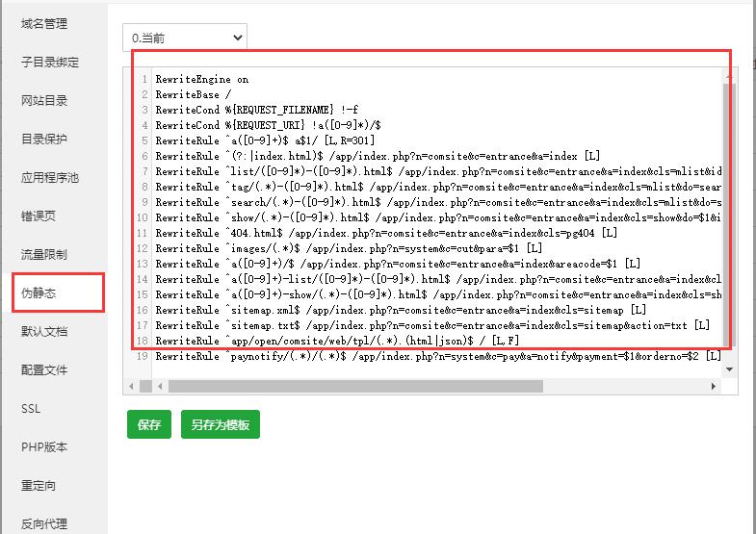Image resolution: width=756 pixels, height=534 pixels.
Task: Click the vertical scrollbar down arrow
Action: coord(729,369)
